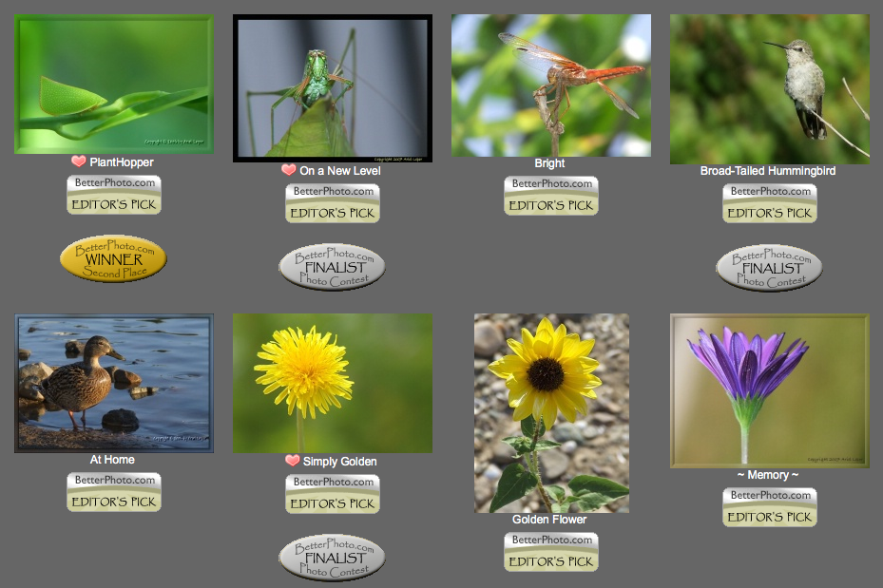This screenshot has width=883, height=588.
Task: Follow the Golden Flower caption link
Action: (549, 520)
